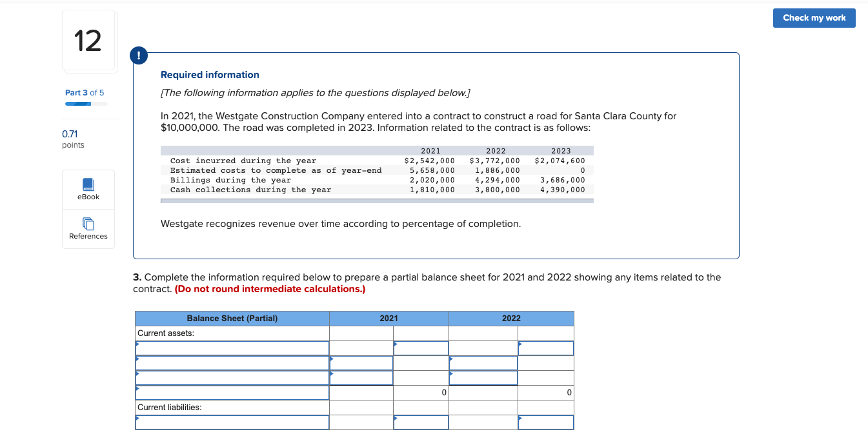Viewport: 868px width, 434px height.
Task: Click the cash collections value 4,390,000
Action: 563,190
